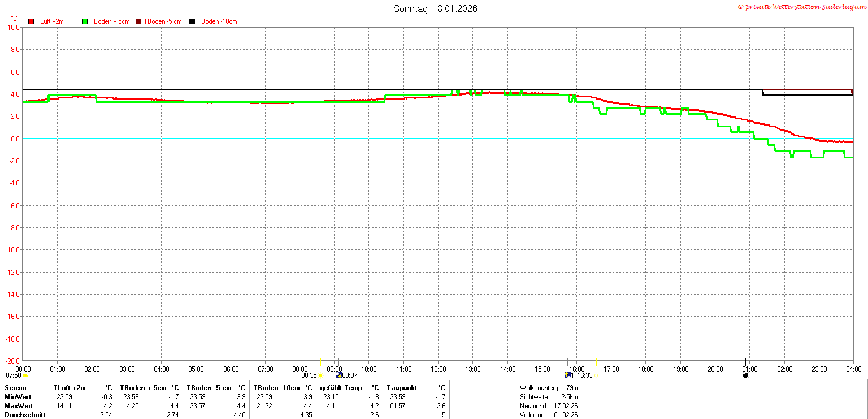Click the 12:00 label on the time axis

(438, 369)
